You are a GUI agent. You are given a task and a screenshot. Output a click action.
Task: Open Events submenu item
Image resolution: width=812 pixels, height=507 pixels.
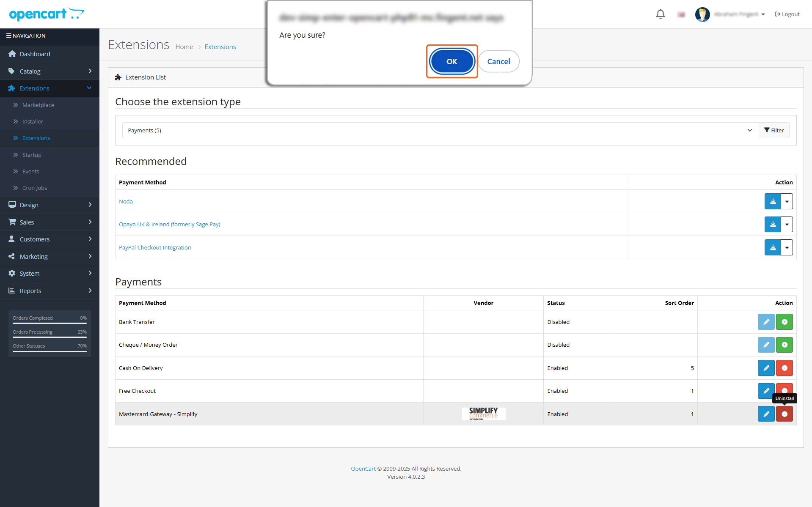(50, 171)
